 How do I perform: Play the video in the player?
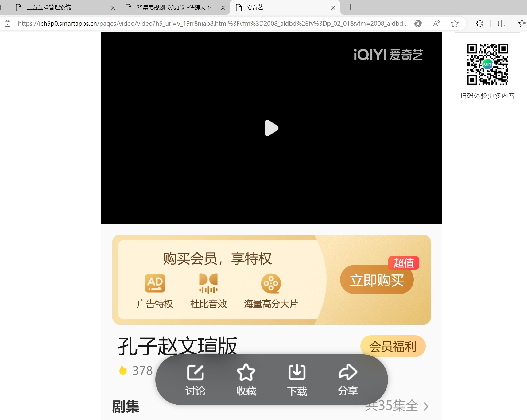pyautogui.click(x=271, y=128)
